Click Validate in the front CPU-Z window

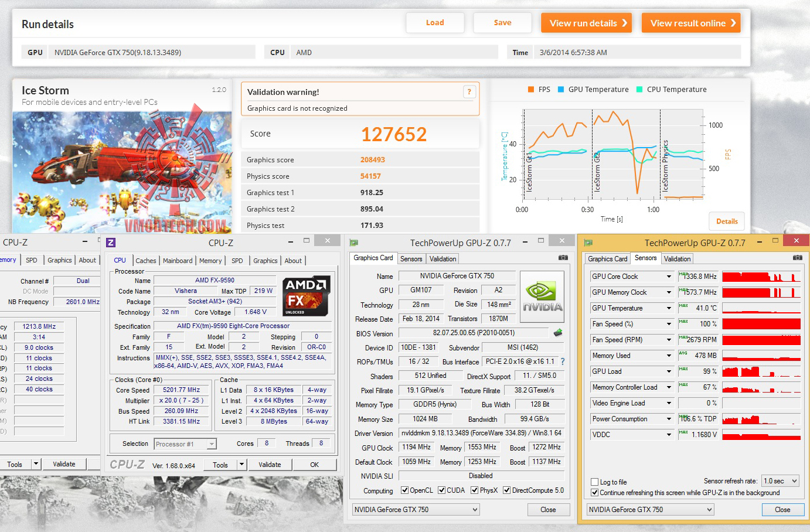[270, 465]
